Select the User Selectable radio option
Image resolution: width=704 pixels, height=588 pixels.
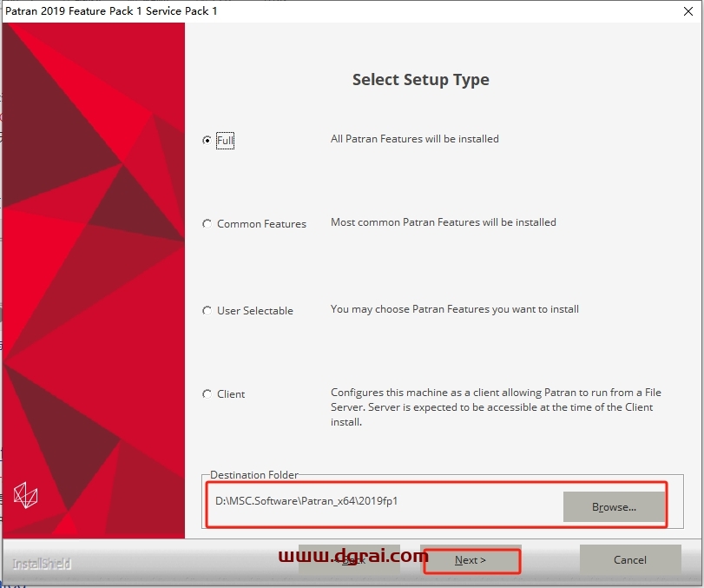click(207, 311)
